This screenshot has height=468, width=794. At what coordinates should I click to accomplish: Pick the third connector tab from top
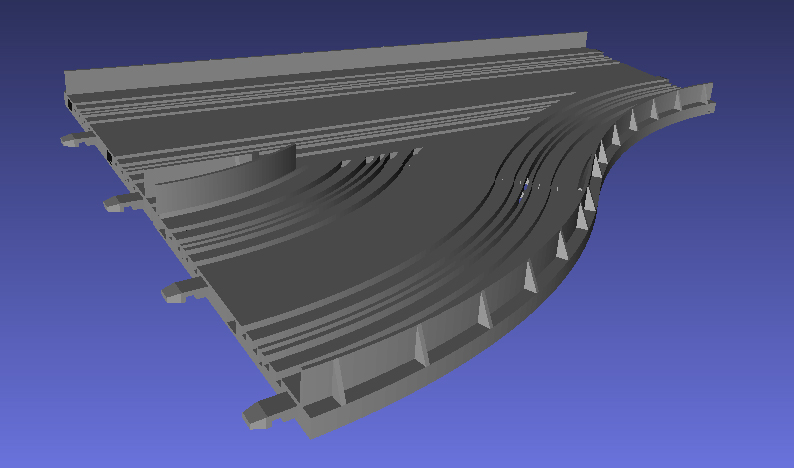tap(176, 291)
